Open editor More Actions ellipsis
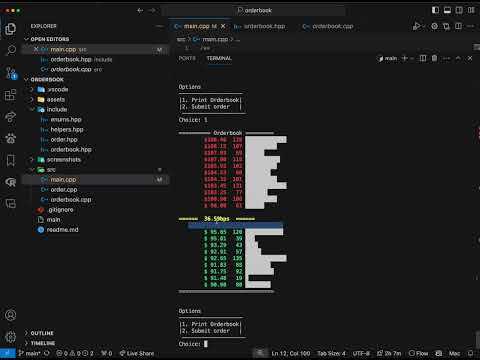480x360 pixels. pos(470,26)
